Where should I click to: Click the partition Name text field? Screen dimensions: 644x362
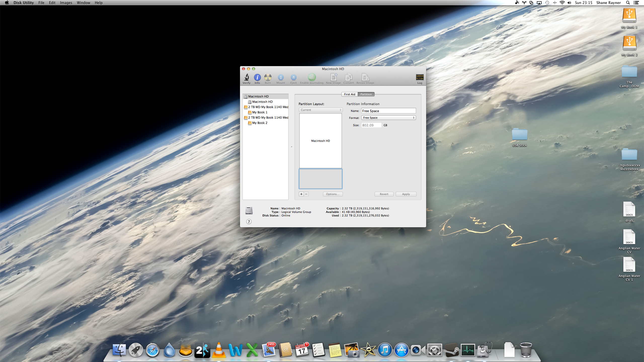coord(388,111)
